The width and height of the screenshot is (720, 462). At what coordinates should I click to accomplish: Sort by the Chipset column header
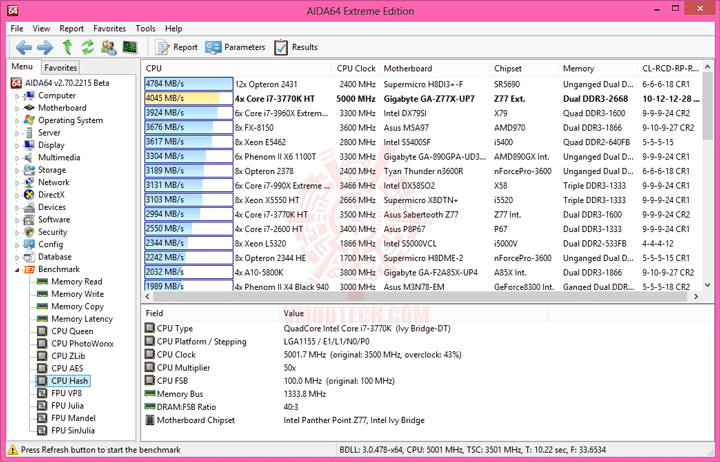point(524,68)
